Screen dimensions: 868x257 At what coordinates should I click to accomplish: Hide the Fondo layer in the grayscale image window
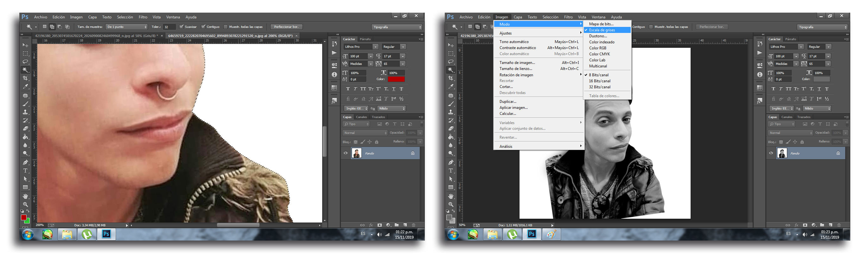point(771,153)
